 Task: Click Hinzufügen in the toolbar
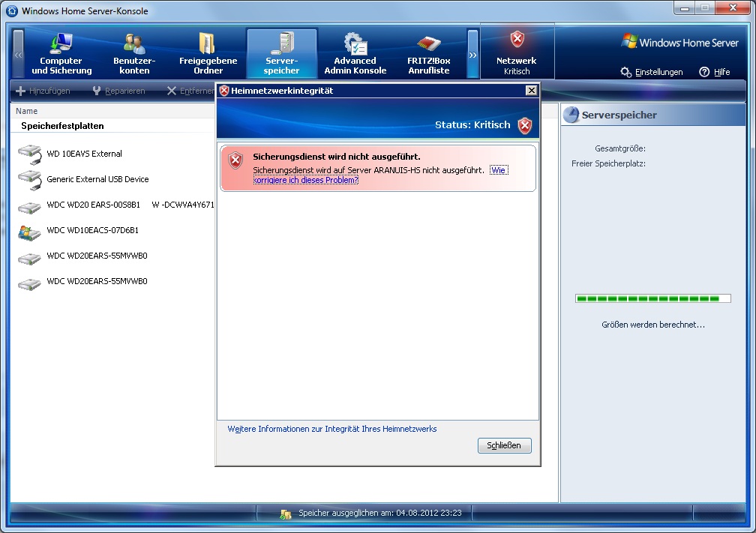[x=43, y=91]
